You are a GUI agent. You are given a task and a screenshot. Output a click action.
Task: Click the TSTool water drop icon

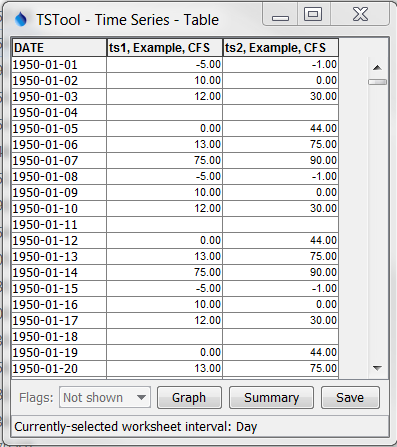click(x=21, y=19)
